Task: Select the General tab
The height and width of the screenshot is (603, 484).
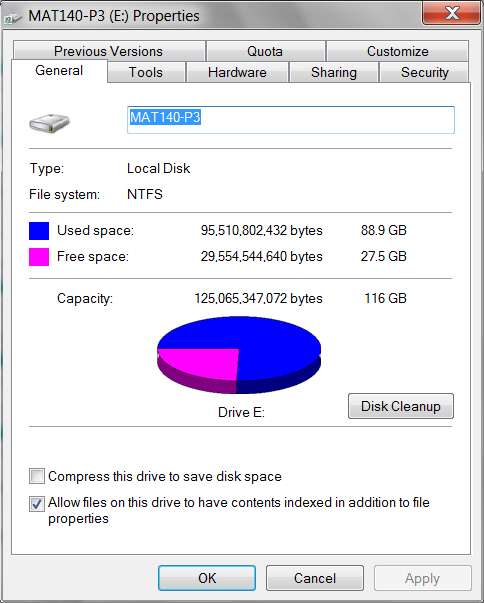Action: click(x=59, y=71)
